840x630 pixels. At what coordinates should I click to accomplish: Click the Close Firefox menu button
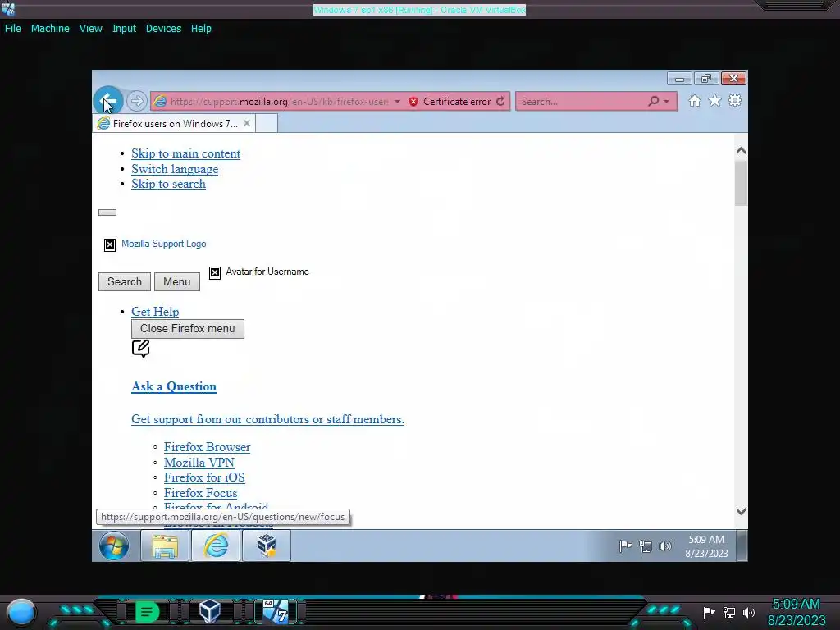[x=188, y=328]
